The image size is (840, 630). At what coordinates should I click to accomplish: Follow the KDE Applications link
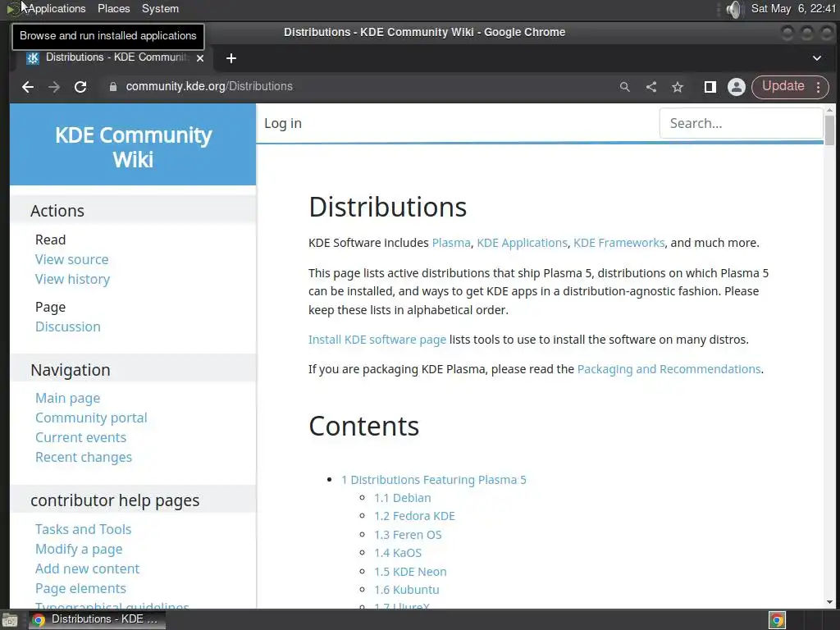click(x=522, y=243)
